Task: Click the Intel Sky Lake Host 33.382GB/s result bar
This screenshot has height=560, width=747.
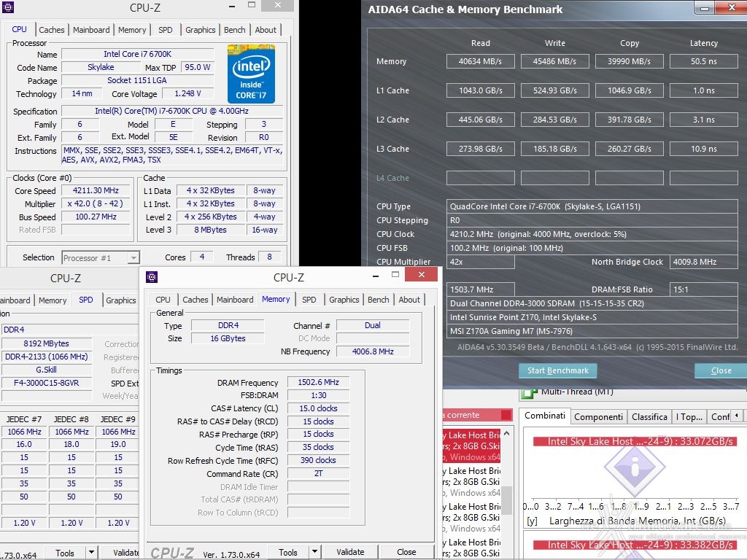Action: coord(635,545)
